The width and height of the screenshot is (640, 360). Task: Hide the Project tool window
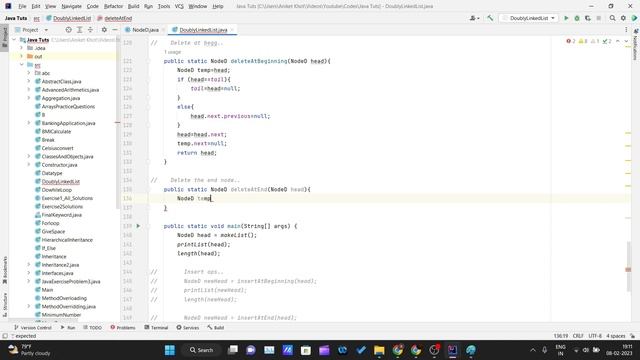115,30
